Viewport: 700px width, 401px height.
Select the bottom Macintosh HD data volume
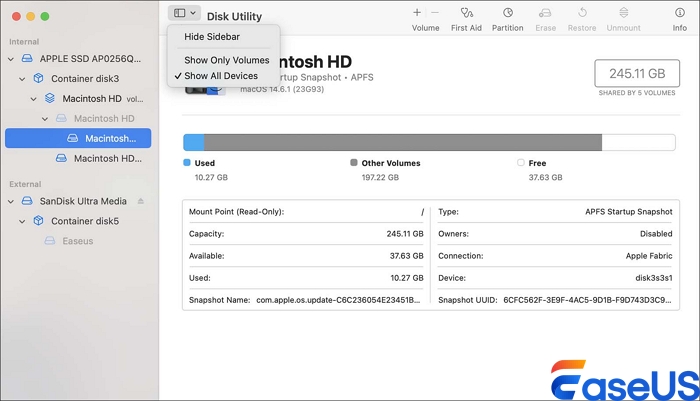click(x=107, y=158)
